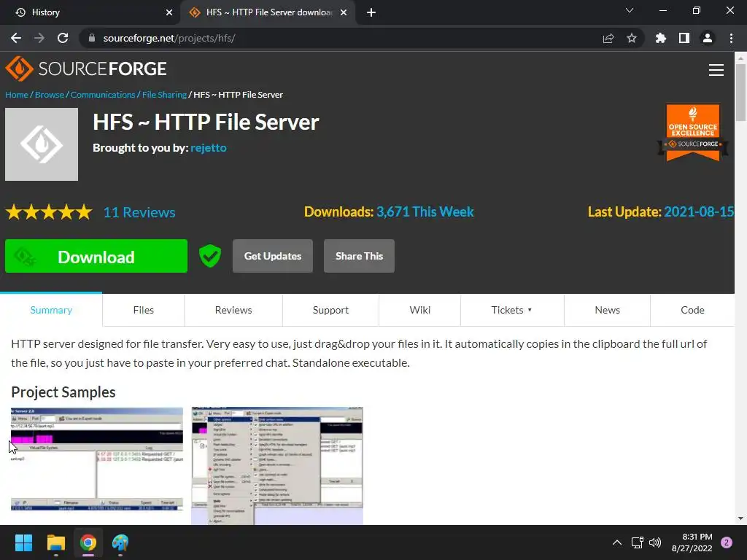This screenshot has width=747, height=560.
Task: Open the Support tab
Action: (x=330, y=310)
